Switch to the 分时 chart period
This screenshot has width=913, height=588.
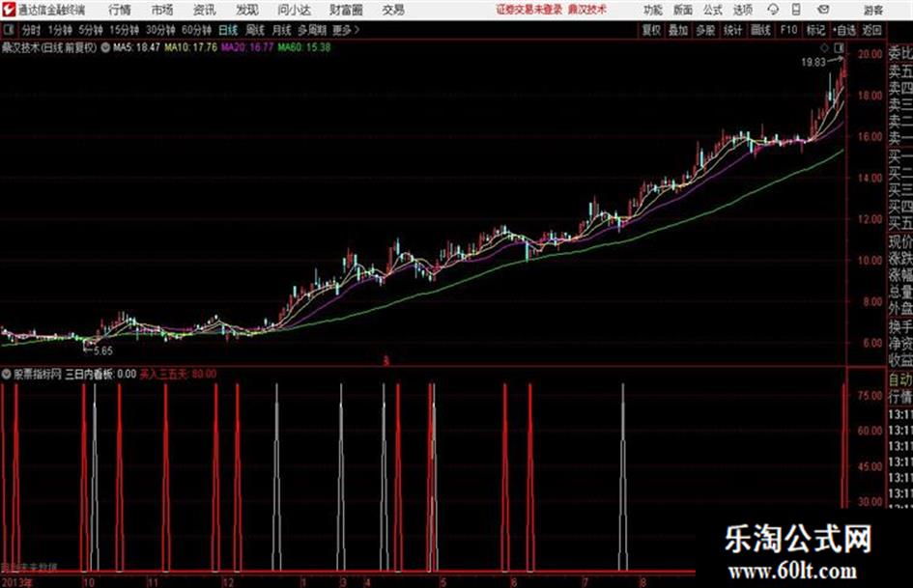[31, 30]
